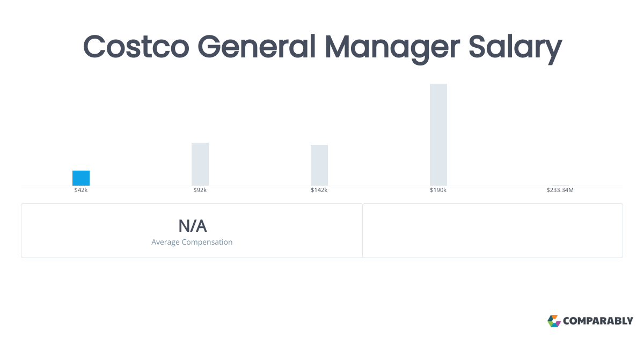Click the gray bar above $92k
The image size is (644, 338).
(x=200, y=164)
